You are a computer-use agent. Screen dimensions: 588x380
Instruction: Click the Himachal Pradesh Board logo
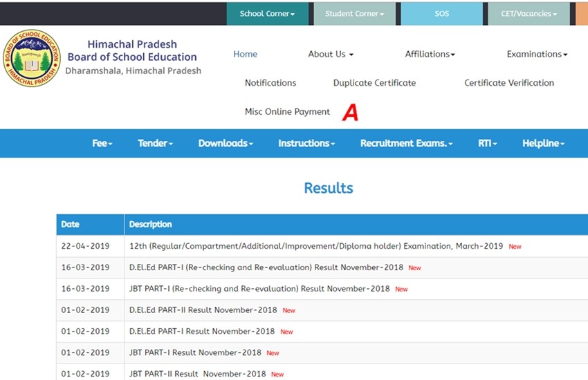(31, 58)
